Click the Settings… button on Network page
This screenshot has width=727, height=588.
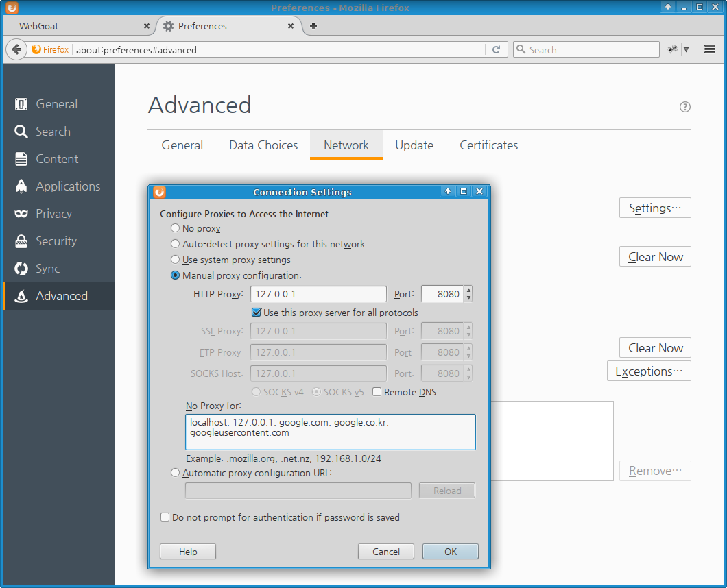655,208
